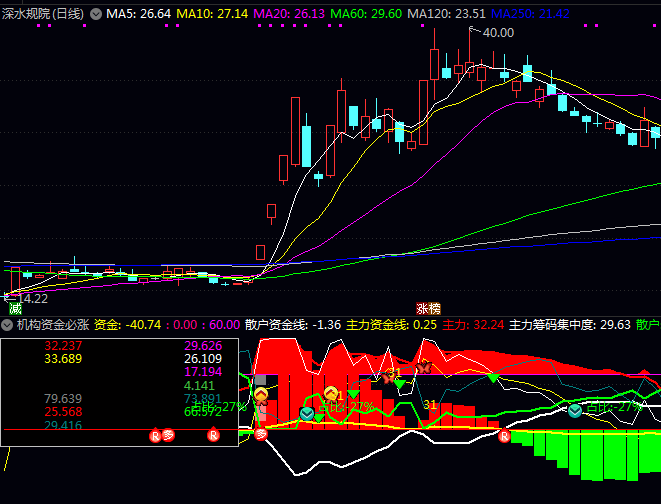
Task: Click the white 26.109 value in the info box
Action: click(x=203, y=359)
